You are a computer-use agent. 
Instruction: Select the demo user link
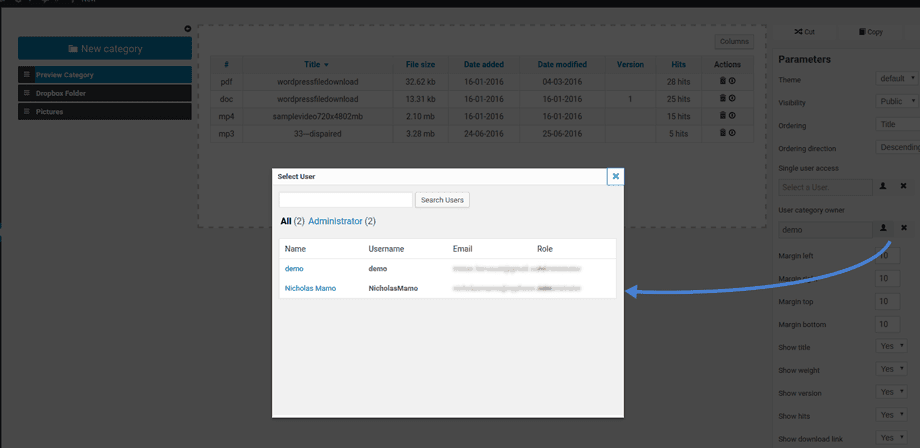[x=294, y=269]
